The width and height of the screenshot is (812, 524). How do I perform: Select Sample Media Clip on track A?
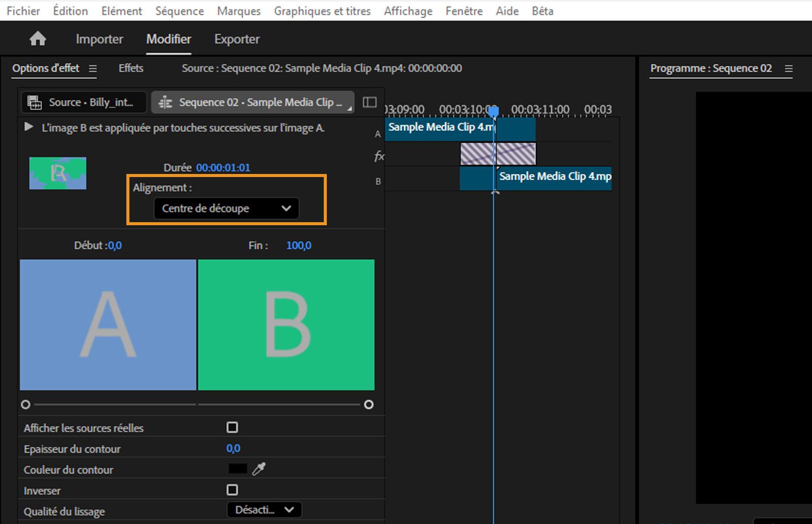coord(460,129)
